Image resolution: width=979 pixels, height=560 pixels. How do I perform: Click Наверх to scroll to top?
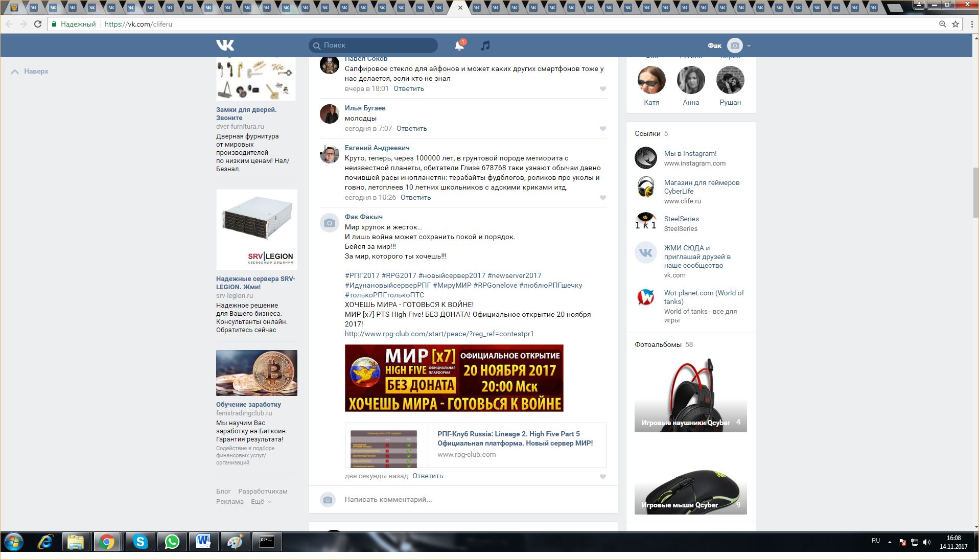(30, 72)
